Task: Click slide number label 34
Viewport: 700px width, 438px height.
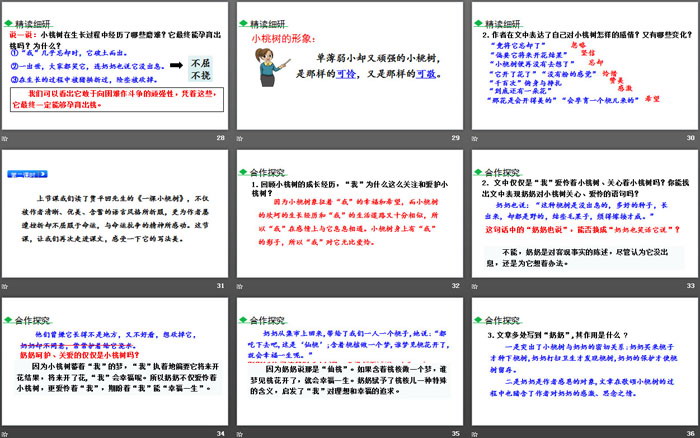Action: coord(221,433)
